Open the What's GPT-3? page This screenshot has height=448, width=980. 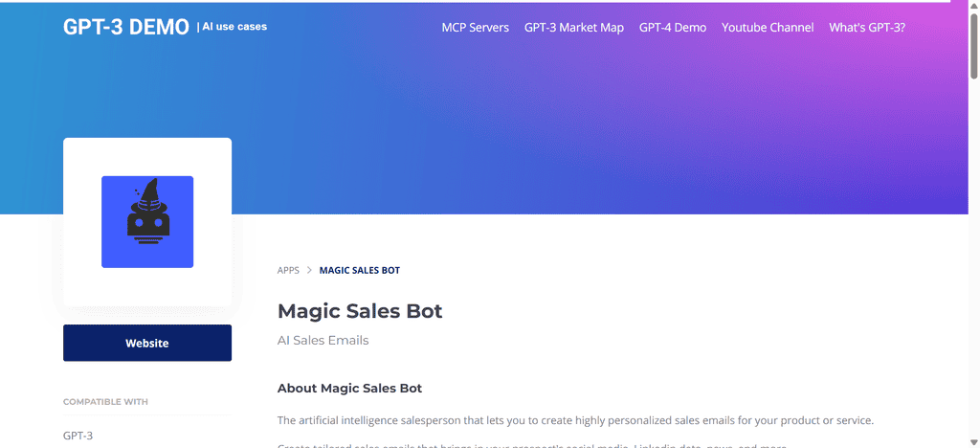[867, 28]
